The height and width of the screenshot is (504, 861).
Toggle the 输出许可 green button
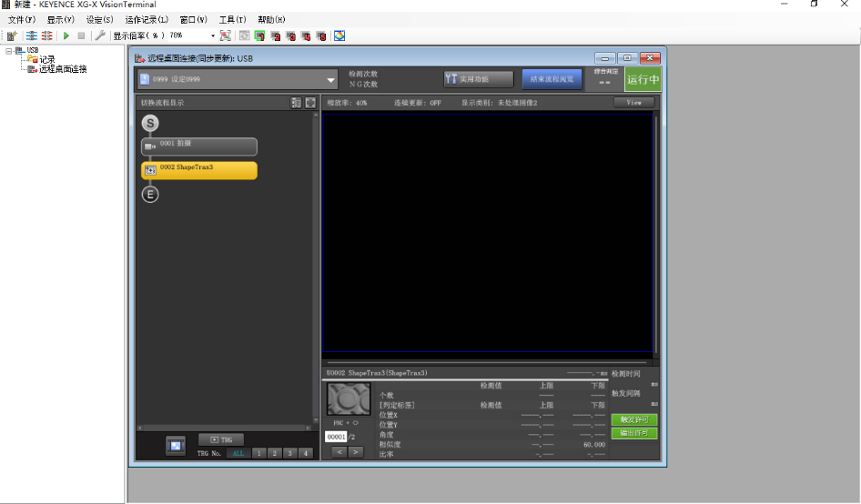[634, 433]
